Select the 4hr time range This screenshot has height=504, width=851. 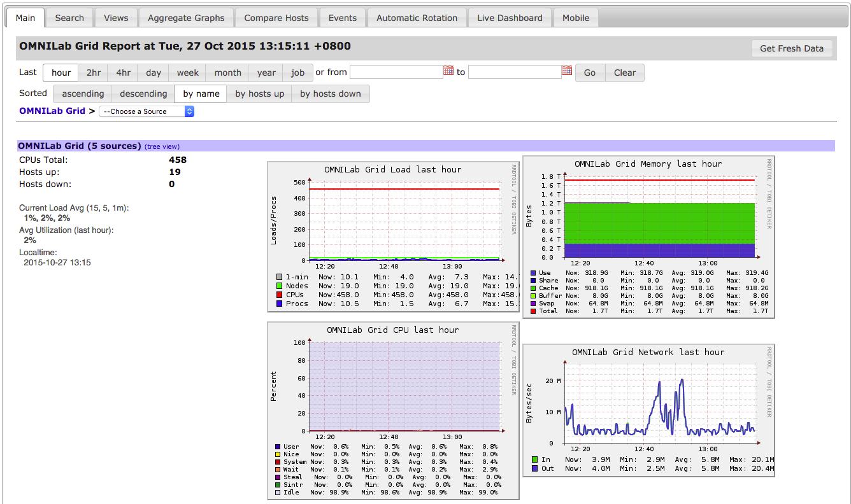pos(123,73)
